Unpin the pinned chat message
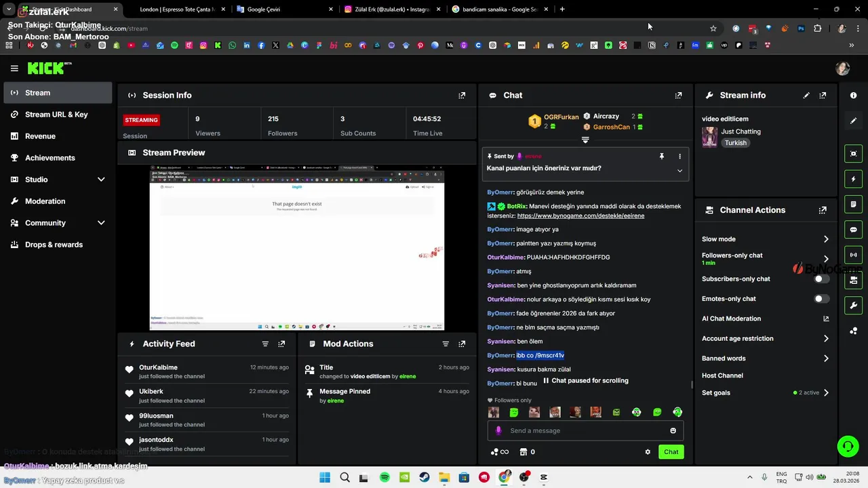 [x=662, y=157]
